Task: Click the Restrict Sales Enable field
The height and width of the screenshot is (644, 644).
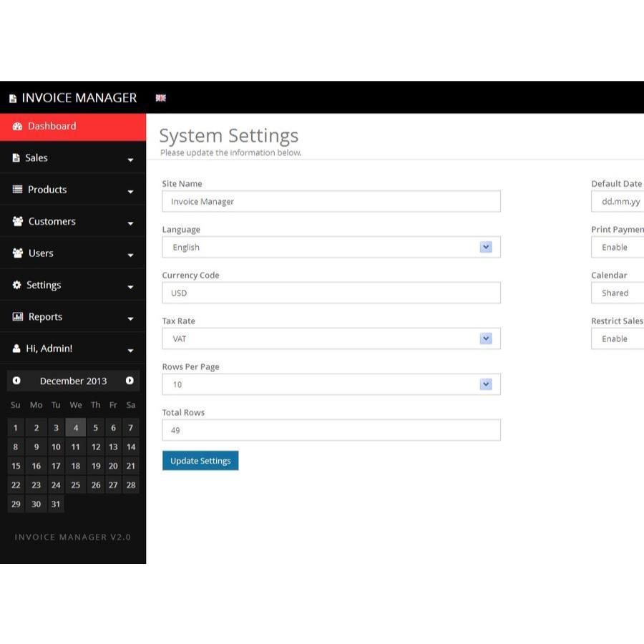Action: (x=618, y=339)
